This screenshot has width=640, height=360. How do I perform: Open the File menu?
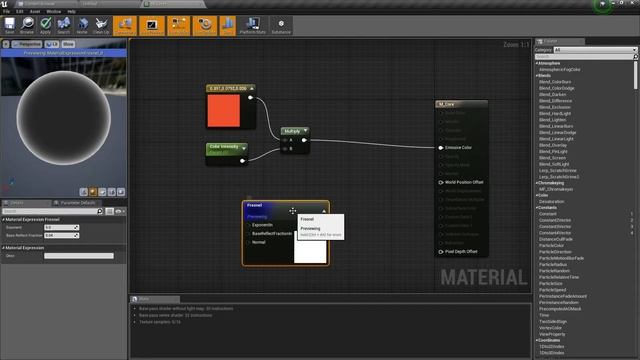(x=7, y=11)
